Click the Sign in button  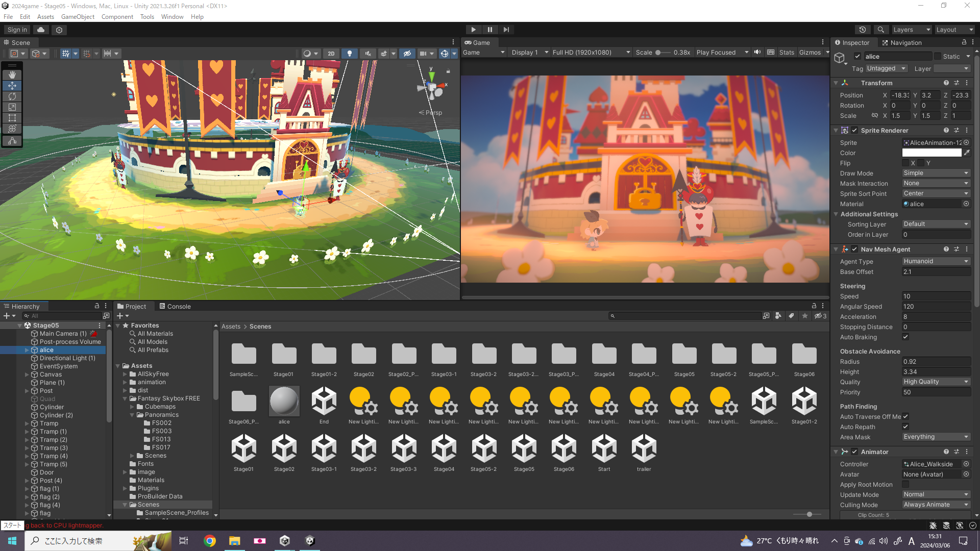[17, 30]
